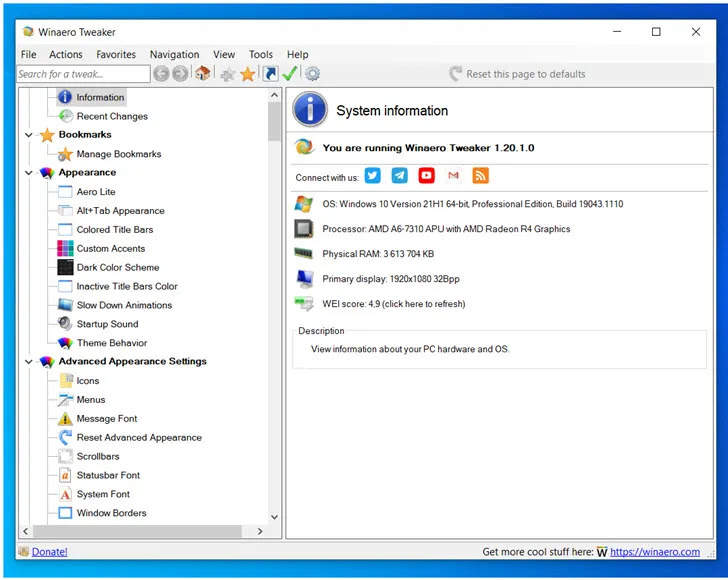Viewport: 728px width, 580px height.
Task: Select Colored Title Bars tweak
Action: (x=115, y=229)
